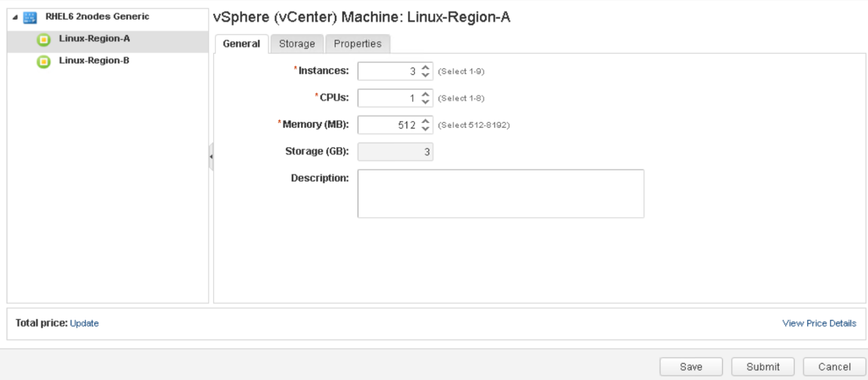
Task: Click the Linux-Region-A machine icon
Action: [43, 40]
